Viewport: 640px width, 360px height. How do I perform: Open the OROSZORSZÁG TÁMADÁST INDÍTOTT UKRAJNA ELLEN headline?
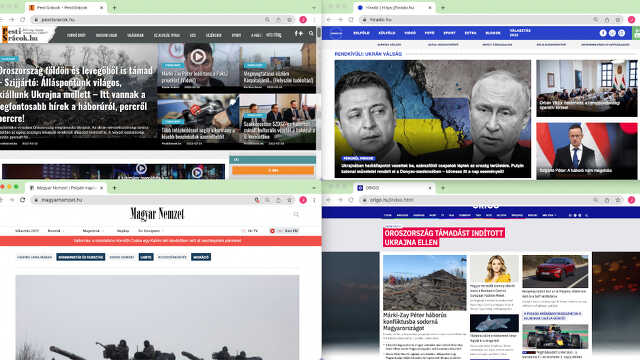click(444, 238)
